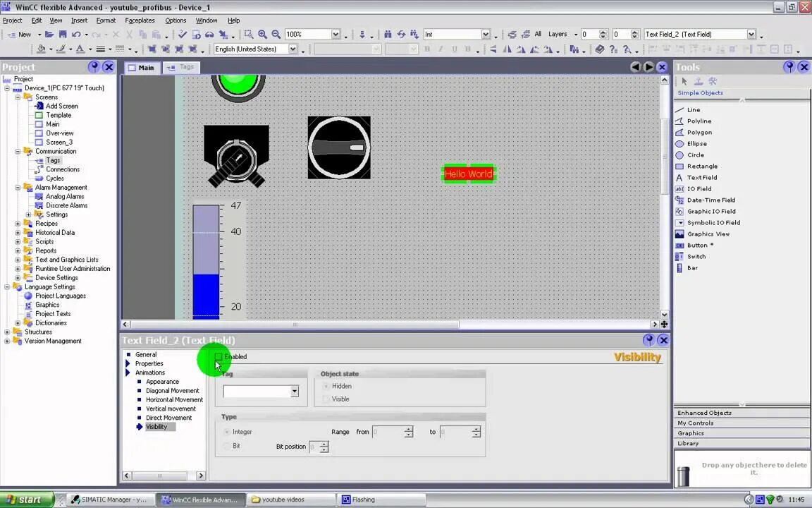Open the help book icon in toolbar
Image resolution: width=812 pixels, height=508 pixels.
click(599, 49)
